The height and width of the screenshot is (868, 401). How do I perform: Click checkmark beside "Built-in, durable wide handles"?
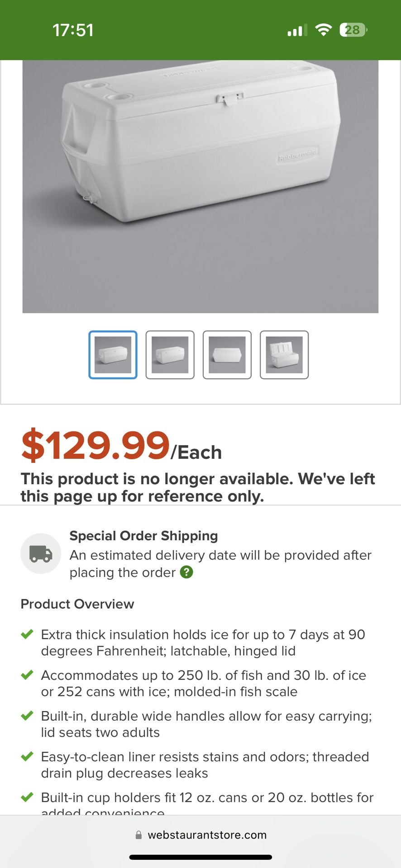[x=27, y=716]
